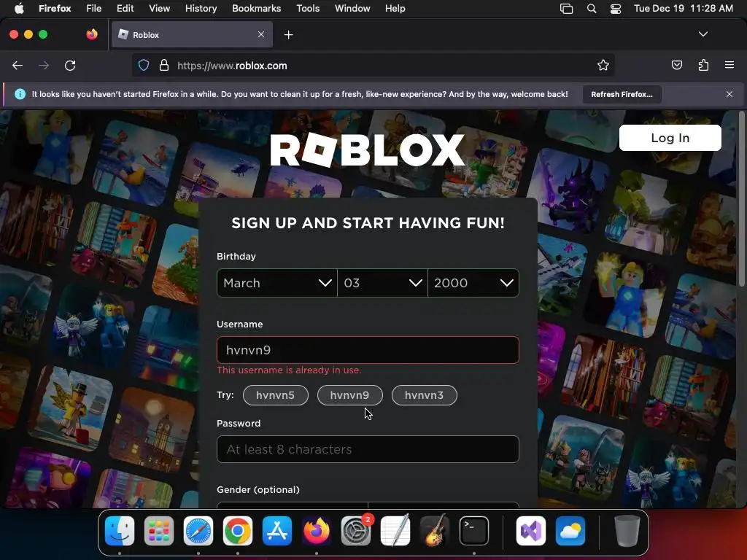
Task: Open Finder from the Dock
Action: (120, 531)
